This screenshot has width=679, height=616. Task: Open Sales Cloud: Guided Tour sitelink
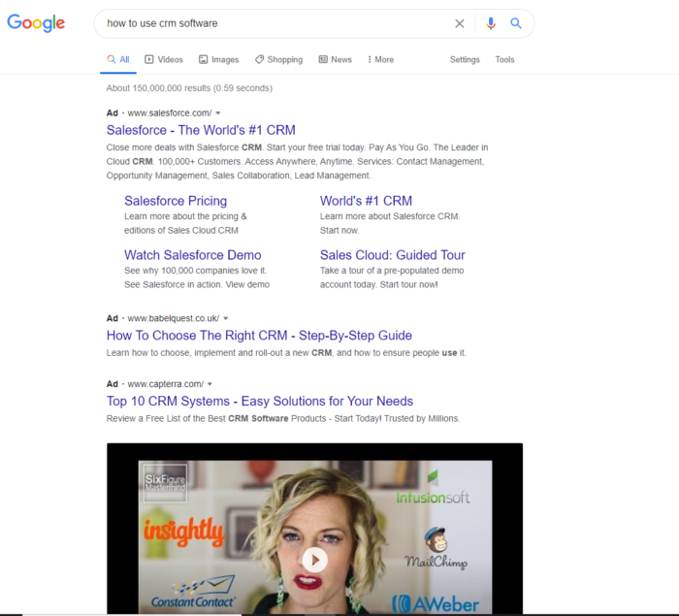[x=392, y=255]
